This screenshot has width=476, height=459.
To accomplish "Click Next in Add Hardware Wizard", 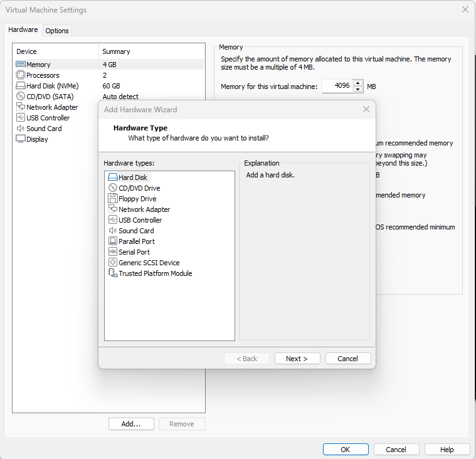I will point(297,359).
